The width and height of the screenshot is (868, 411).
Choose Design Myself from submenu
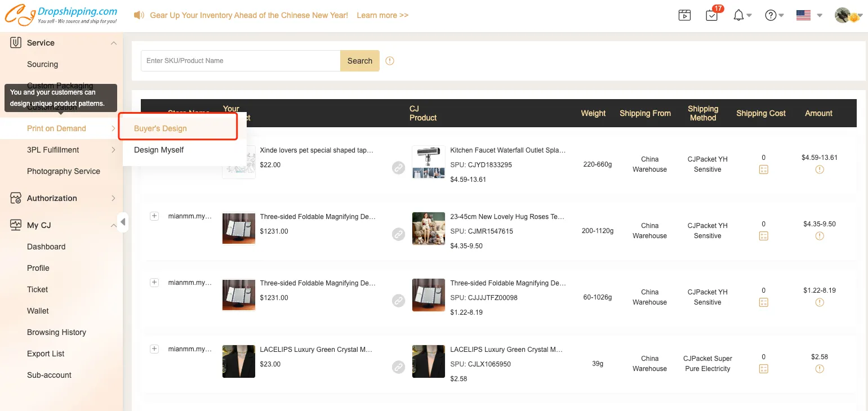[x=159, y=150]
